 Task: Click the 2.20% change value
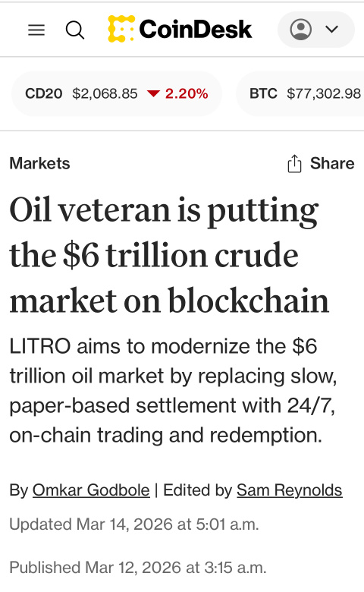point(187,93)
